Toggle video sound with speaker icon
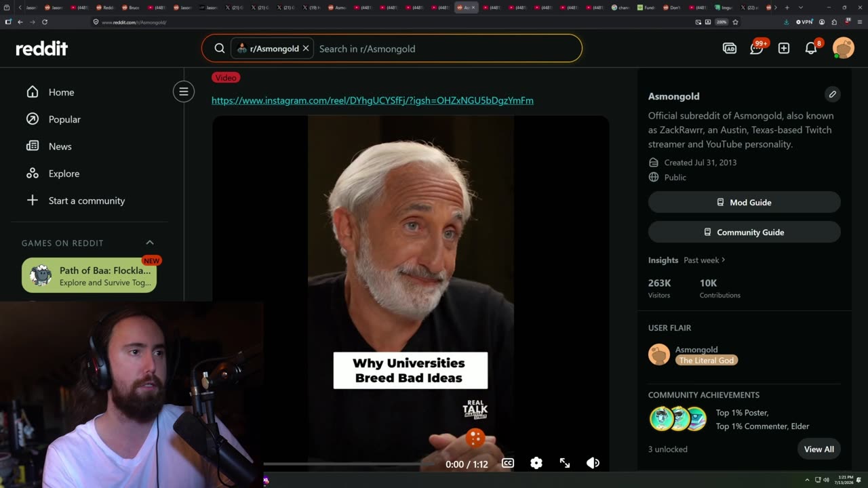Viewport: 868px width, 488px height. pyautogui.click(x=593, y=463)
